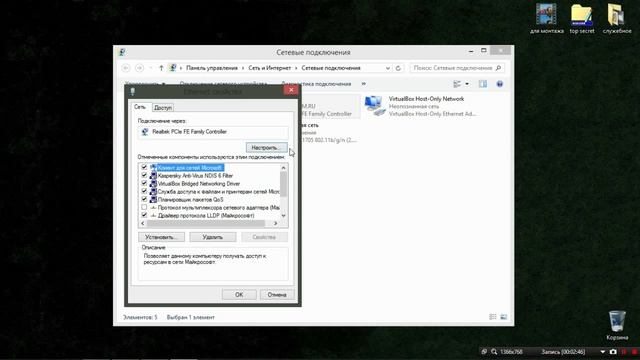Viewport: 640px width, 360px height.
Task: Click the "Запись [00:02:46]" recorder status
Action: click(x=563, y=351)
